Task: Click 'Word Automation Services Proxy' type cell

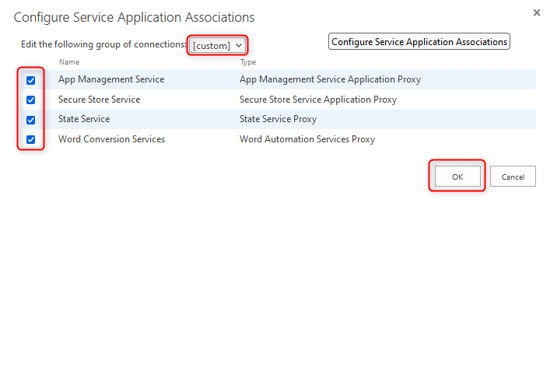Action: point(307,139)
